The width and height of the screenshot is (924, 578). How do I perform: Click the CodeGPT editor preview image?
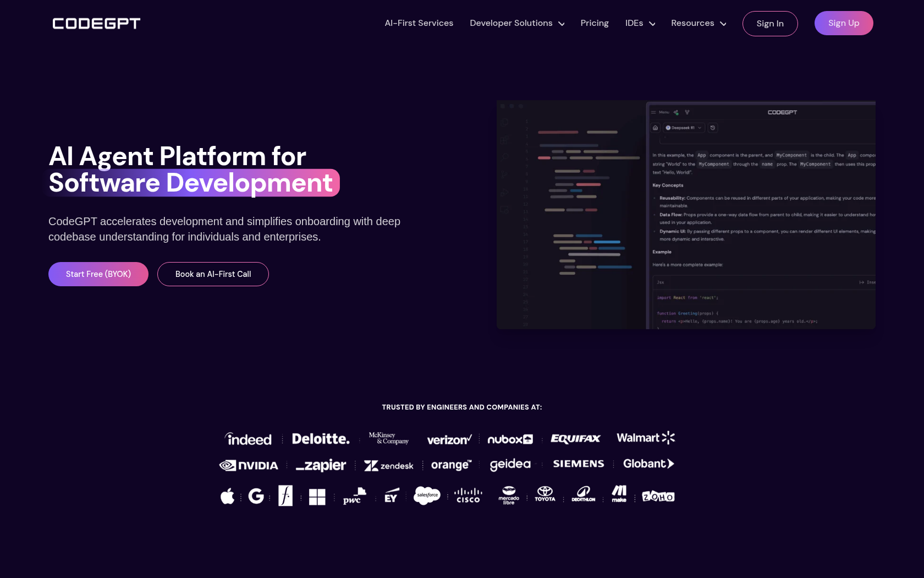[x=686, y=215]
